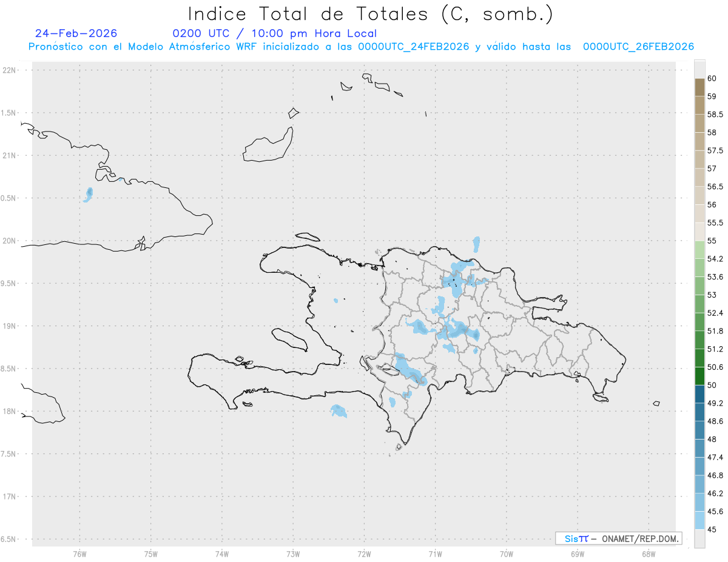The image size is (728, 562).
Task: Click latitude label "22N"
Action: (10, 70)
